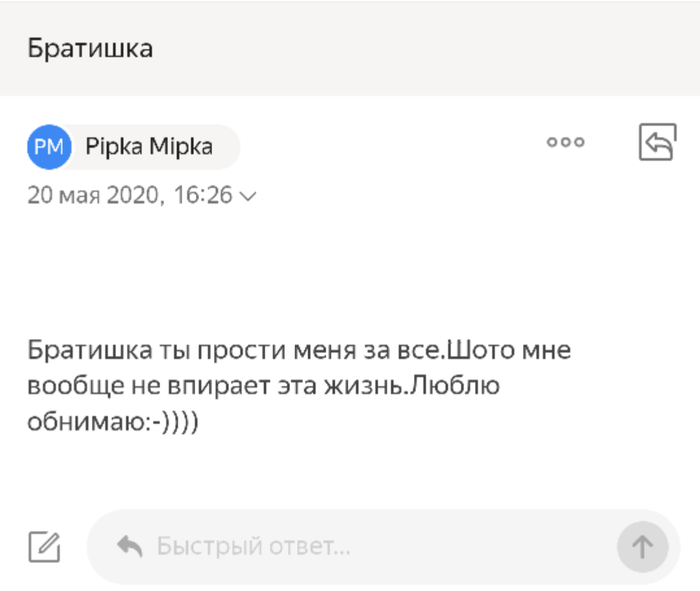Image resolution: width=700 pixels, height=591 pixels.
Task: Click the time 16:26 in the header
Action: tap(202, 195)
